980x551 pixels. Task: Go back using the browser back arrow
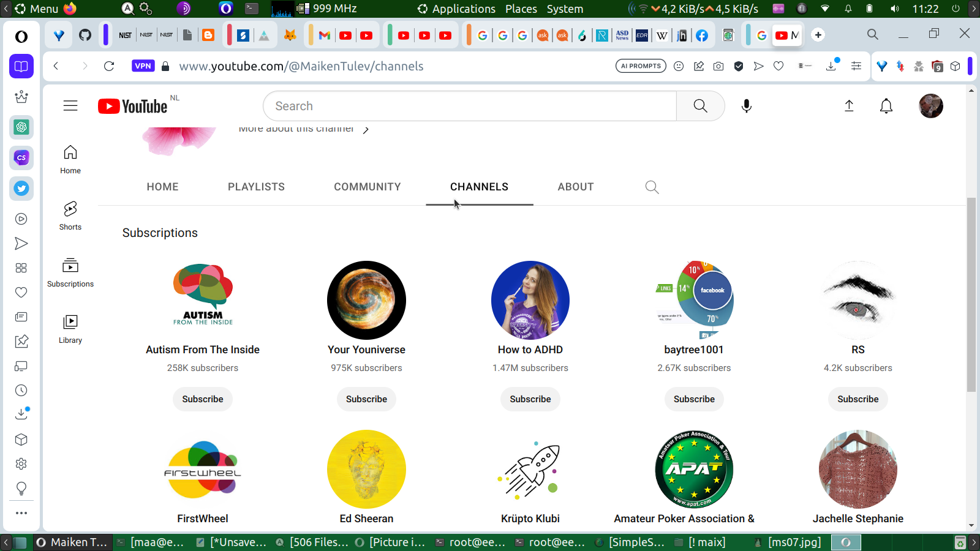point(56,66)
